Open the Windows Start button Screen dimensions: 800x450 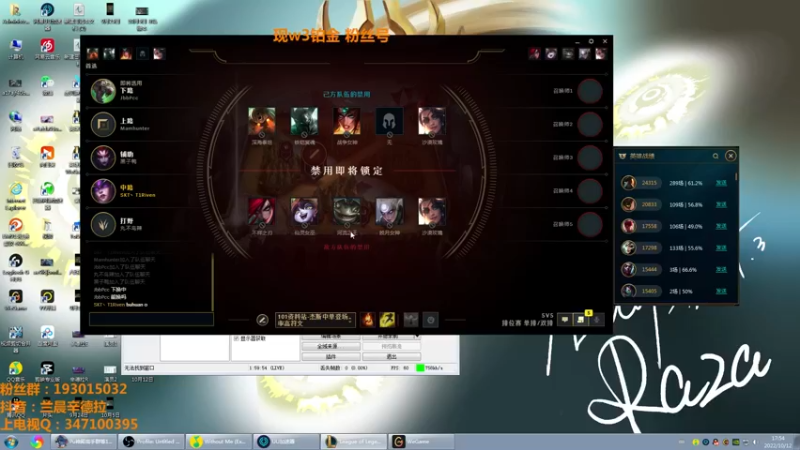pos(11,442)
